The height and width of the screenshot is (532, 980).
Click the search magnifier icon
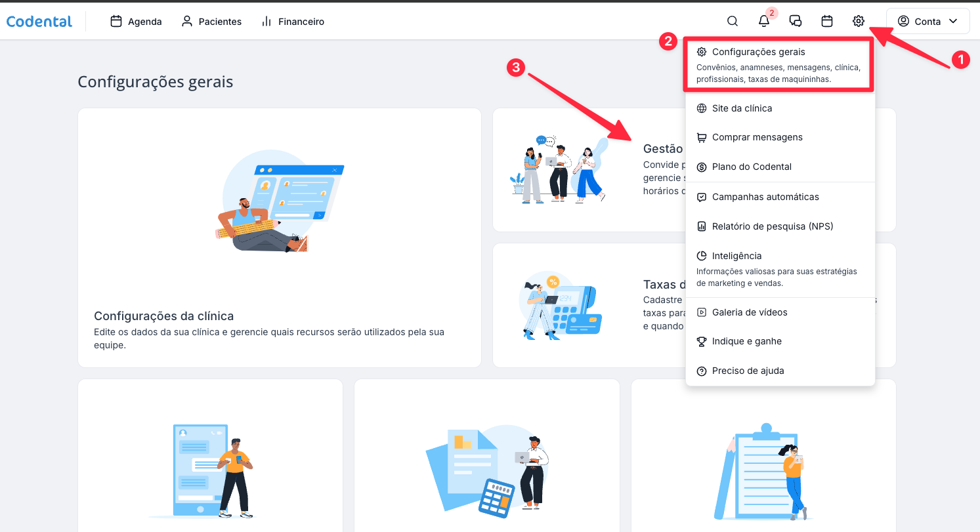point(733,22)
